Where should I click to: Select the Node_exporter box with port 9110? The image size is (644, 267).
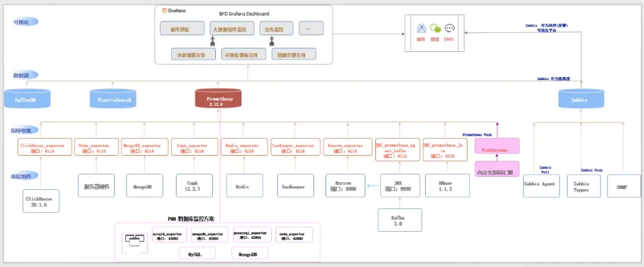[x=96, y=148]
